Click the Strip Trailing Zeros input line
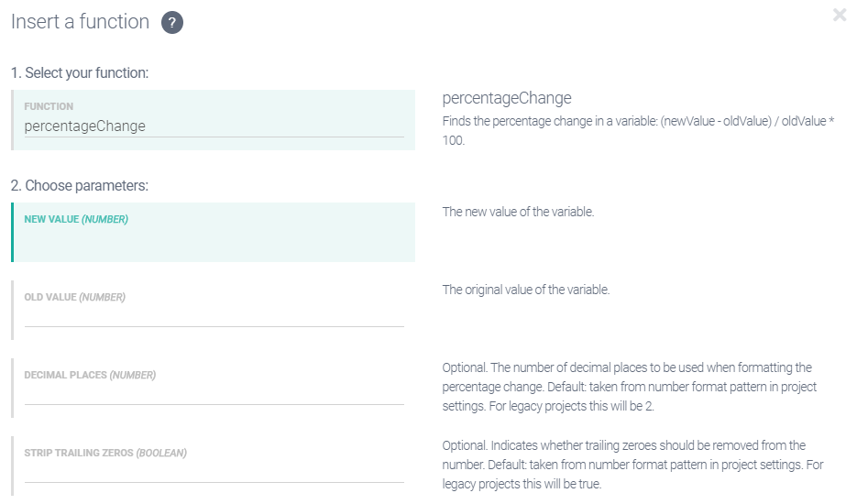This screenshot has width=857, height=504. [214, 473]
